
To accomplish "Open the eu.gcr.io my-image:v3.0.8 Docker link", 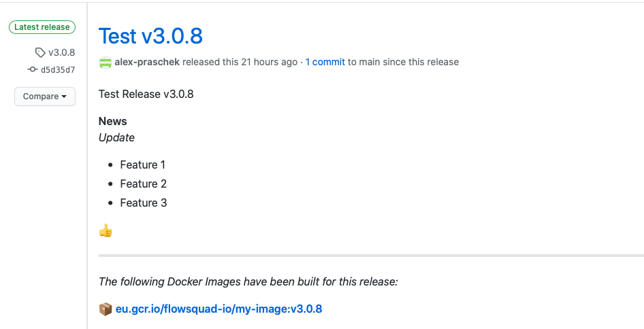I will tap(219, 309).
